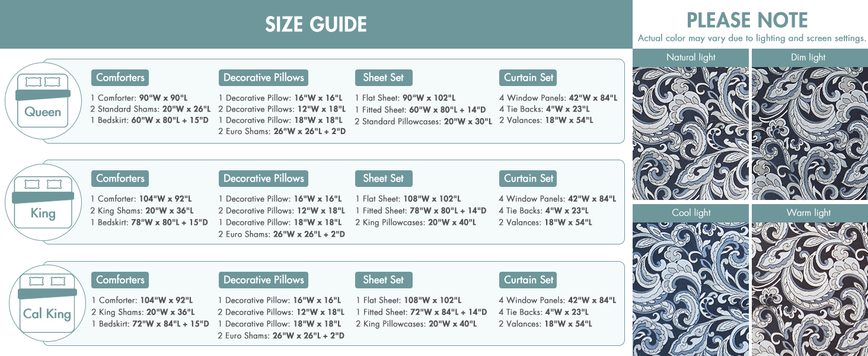Open the Natural light fabric swatch
The height and width of the screenshot is (356, 868).
point(691,133)
